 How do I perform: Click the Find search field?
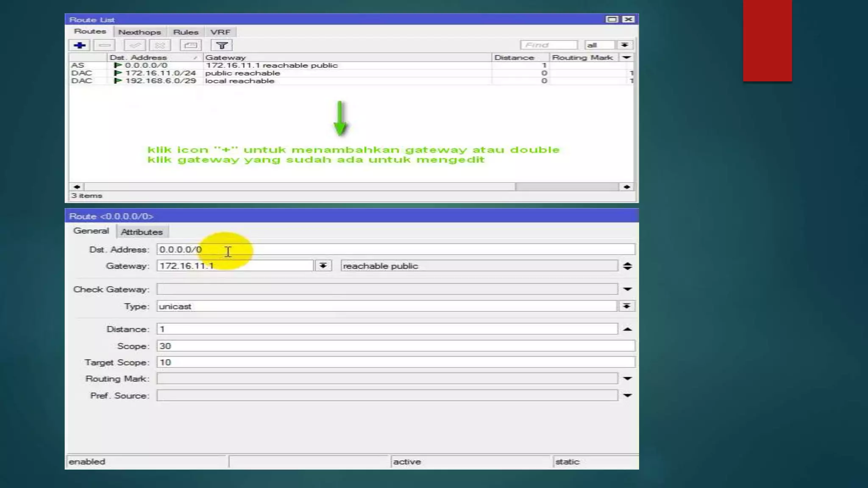pos(548,45)
